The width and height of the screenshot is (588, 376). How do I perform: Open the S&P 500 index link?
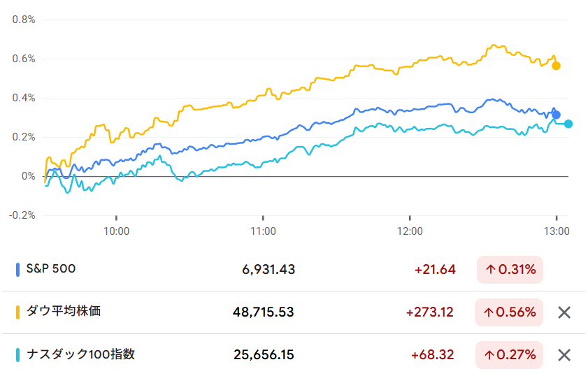pyautogui.click(x=50, y=269)
